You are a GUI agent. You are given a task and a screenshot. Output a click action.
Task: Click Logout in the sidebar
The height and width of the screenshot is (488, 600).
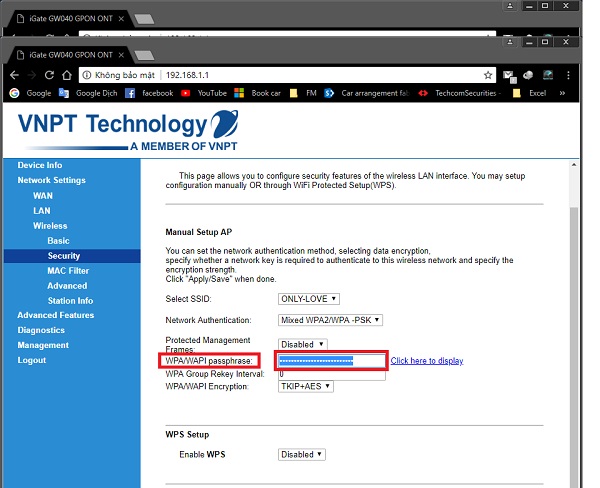click(x=32, y=360)
